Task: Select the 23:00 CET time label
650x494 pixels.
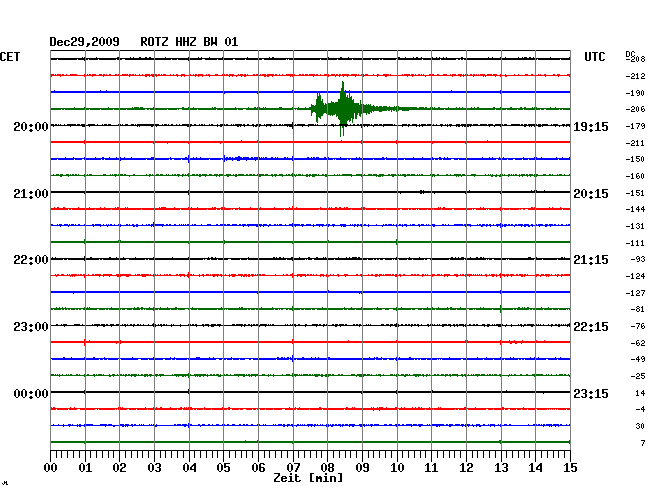Action: tap(31, 327)
